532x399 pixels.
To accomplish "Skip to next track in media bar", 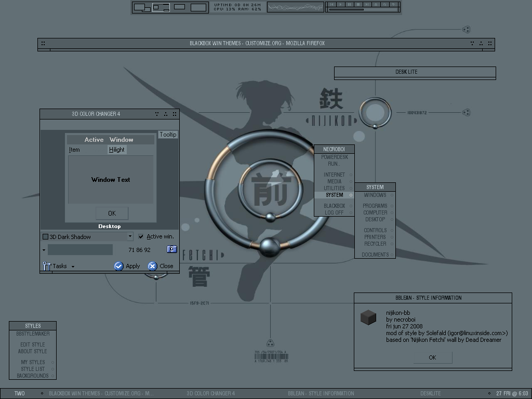I will point(367,4).
